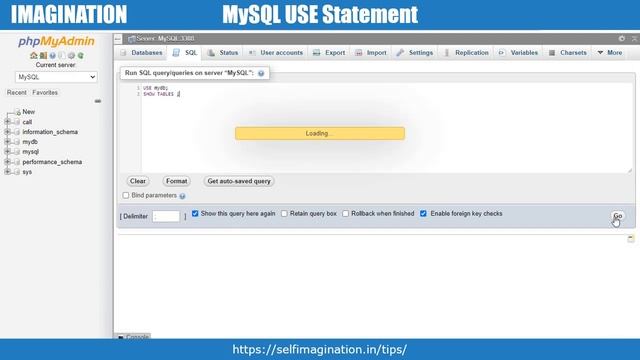
Task: Click the small icon below Go button
Action: pyautogui.click(x=631, y=238)
